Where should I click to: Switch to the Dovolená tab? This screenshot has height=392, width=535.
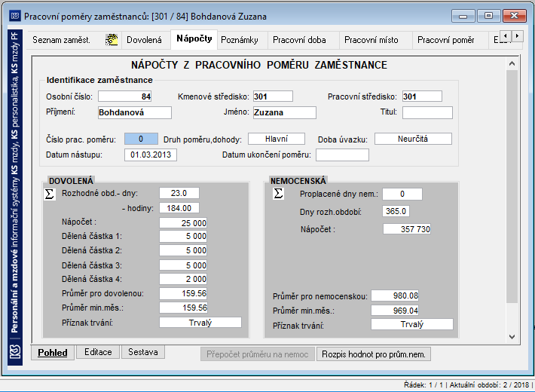point(144,40)
